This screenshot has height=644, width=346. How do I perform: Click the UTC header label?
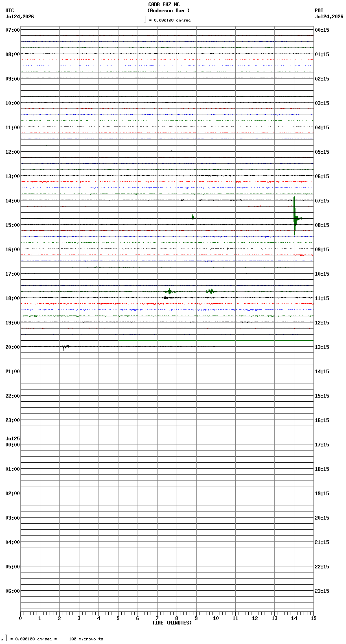10,11
